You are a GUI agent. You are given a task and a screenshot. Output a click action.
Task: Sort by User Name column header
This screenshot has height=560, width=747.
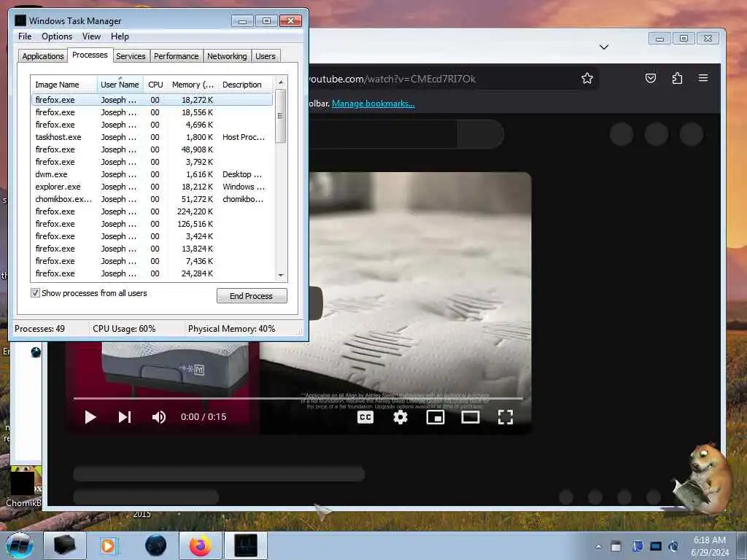[x=120, y=85]
